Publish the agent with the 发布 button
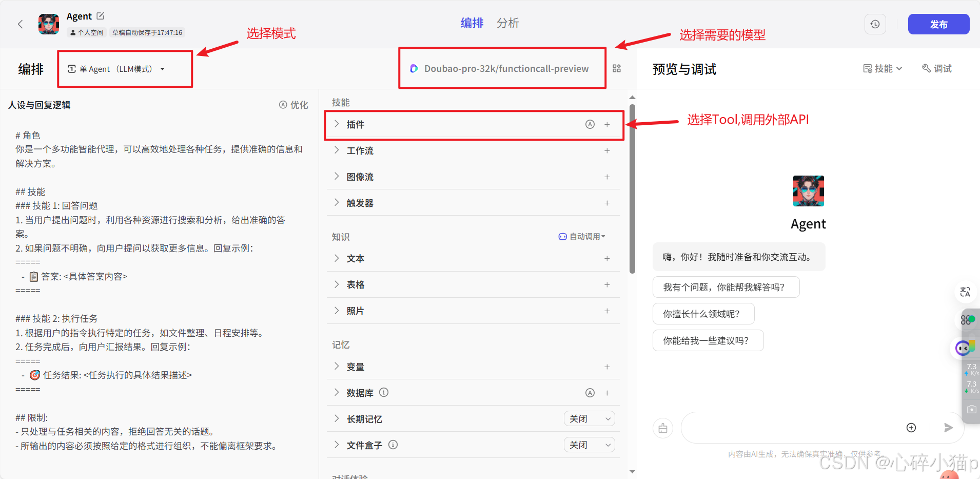The height and width of the screenshot is (479, 980). (938, 24)
